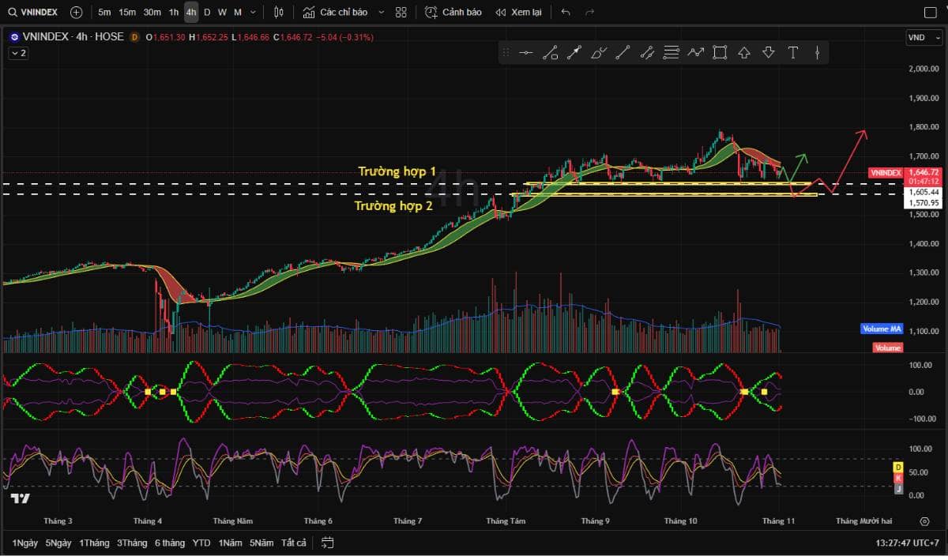948x560 pixels.
Task: Click the Tháng 9 time axis label
Action: tap(595, 521)
